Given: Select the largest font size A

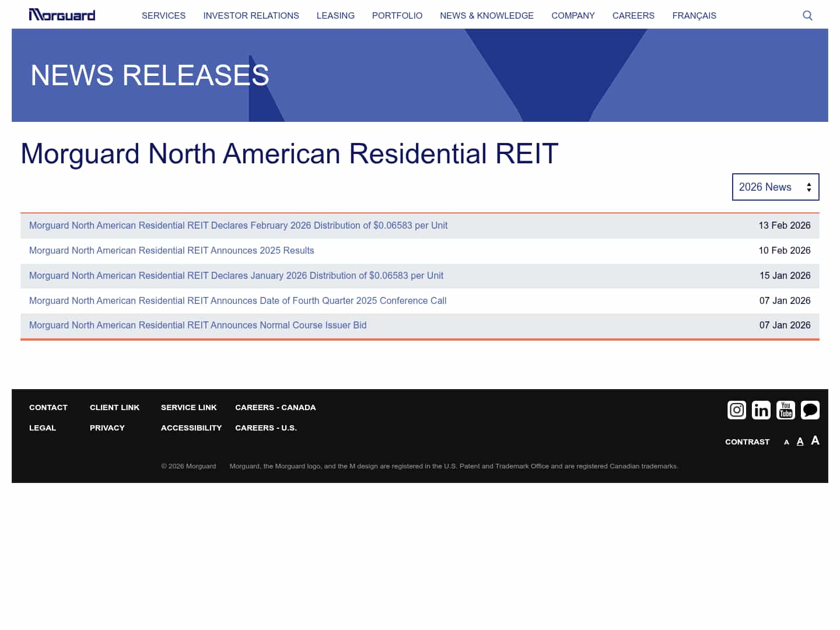Looking at the screenshot, I should point(815,440).
